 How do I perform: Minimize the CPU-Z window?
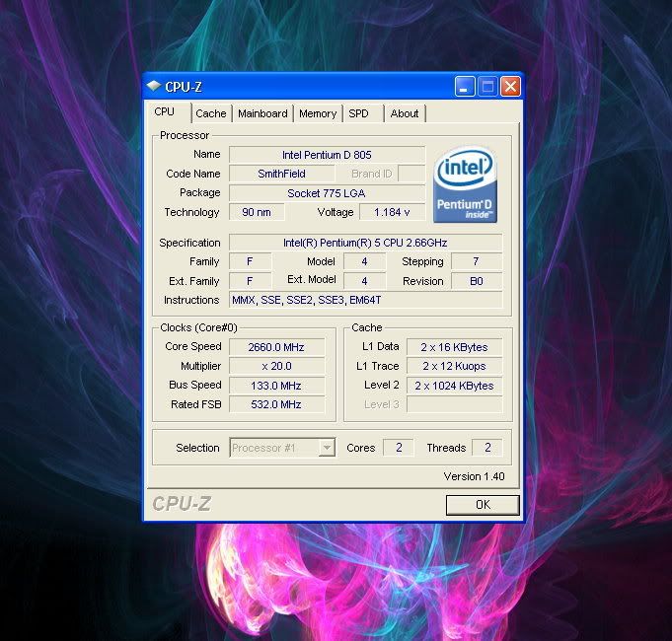pos(465,87)
